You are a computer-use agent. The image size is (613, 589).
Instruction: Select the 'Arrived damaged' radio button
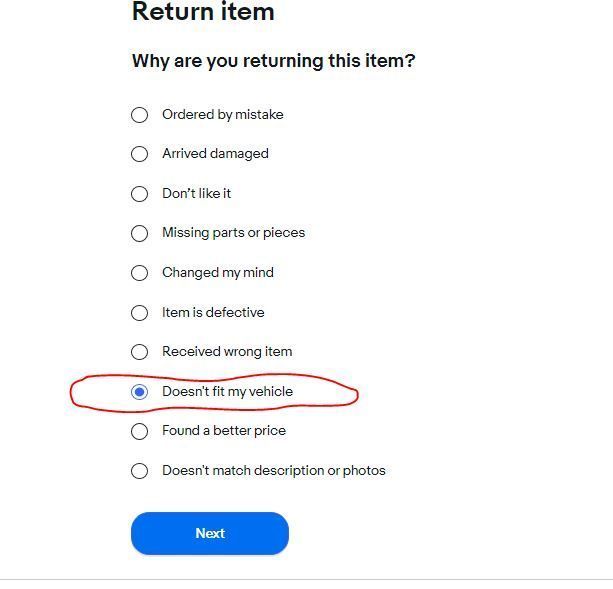coord(140,154)
